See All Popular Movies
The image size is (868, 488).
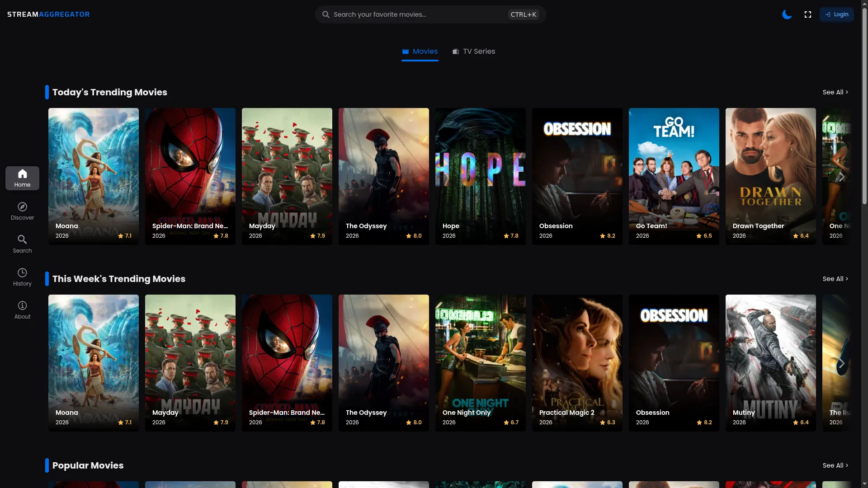[x=835, y=465]
